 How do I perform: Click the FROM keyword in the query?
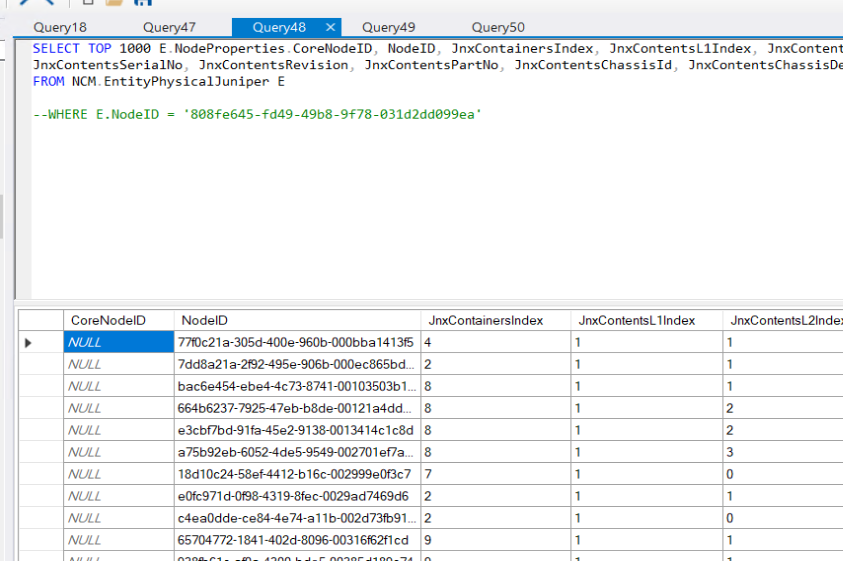click(x=48, y=82)
